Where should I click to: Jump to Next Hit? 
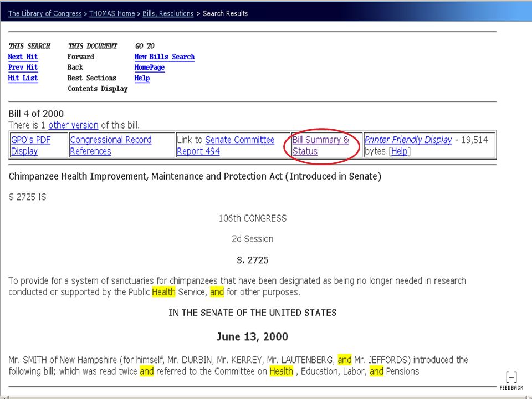point(23,57)
